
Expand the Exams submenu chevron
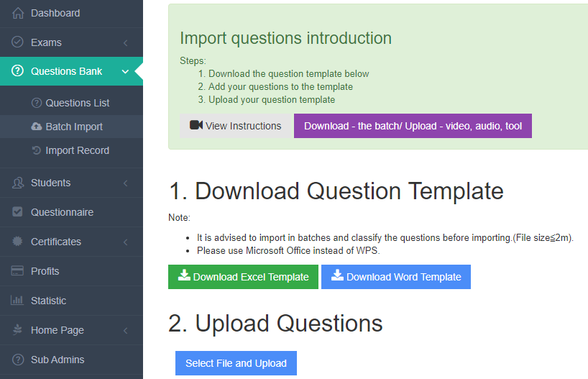pos(126,42)
